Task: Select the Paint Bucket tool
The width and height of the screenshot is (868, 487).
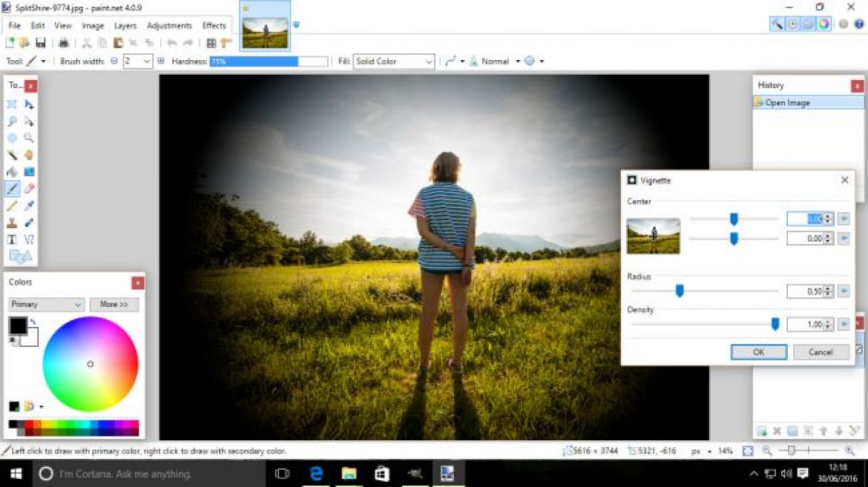Action: click(x=13, y=172)
